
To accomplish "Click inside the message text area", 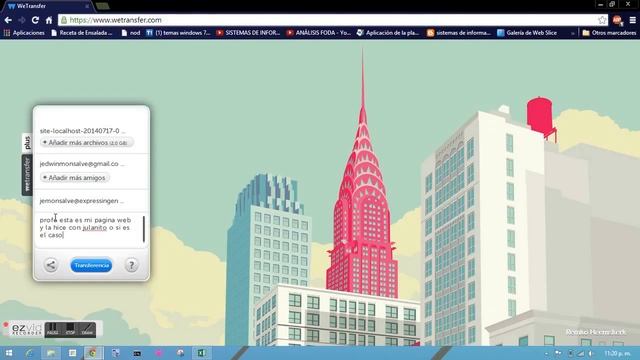I will (x=88, y=228).
